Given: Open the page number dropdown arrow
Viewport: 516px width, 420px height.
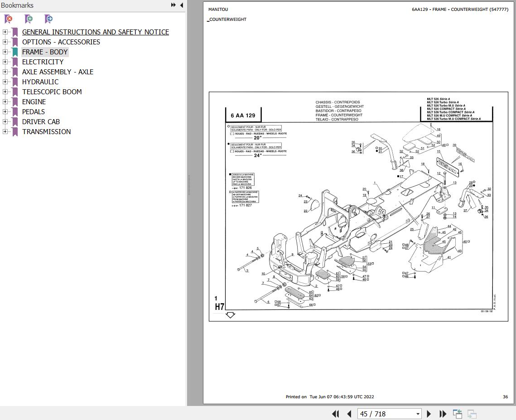Looking at the screenshot, I should pos(418,414).
